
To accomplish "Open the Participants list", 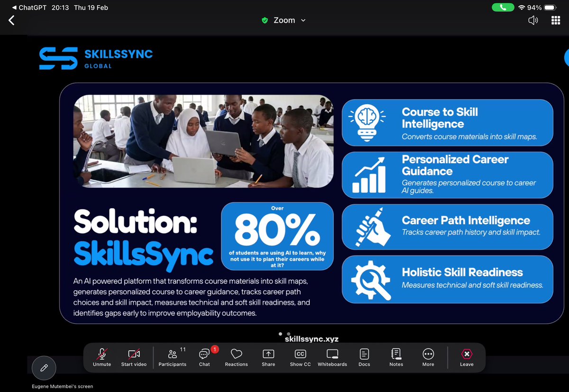I will pyautogui.click(x=173, y=357).
